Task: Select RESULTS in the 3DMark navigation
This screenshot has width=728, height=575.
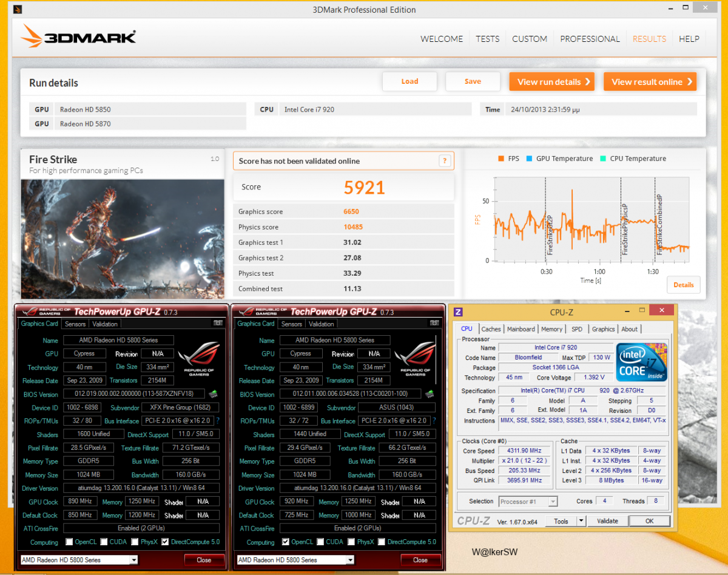Action: coord(649,39)
